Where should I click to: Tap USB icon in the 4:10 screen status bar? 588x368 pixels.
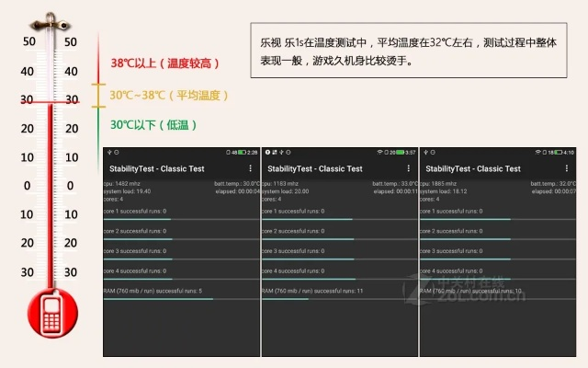coord(425,152)
